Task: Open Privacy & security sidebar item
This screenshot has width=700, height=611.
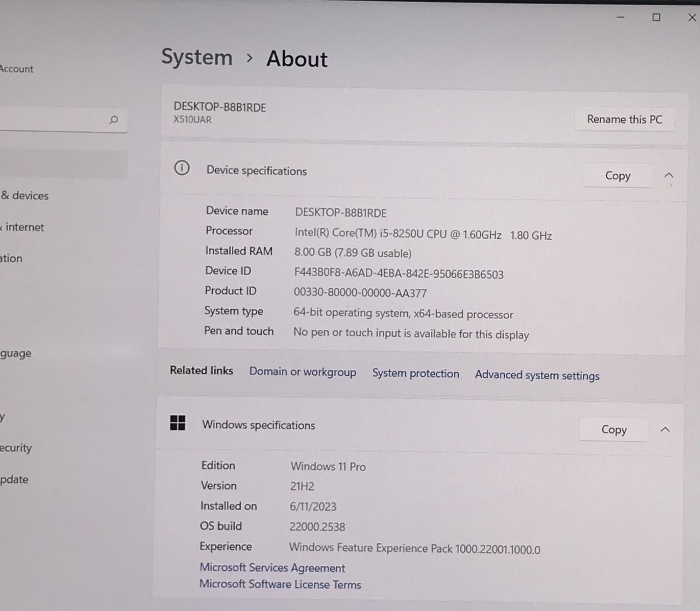Action: [x=16, y=448]
